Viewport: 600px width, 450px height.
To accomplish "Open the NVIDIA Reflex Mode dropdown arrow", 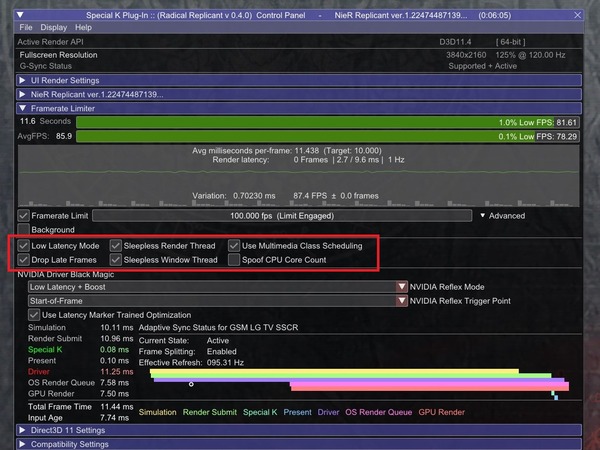I will click(x=401, y=287).
